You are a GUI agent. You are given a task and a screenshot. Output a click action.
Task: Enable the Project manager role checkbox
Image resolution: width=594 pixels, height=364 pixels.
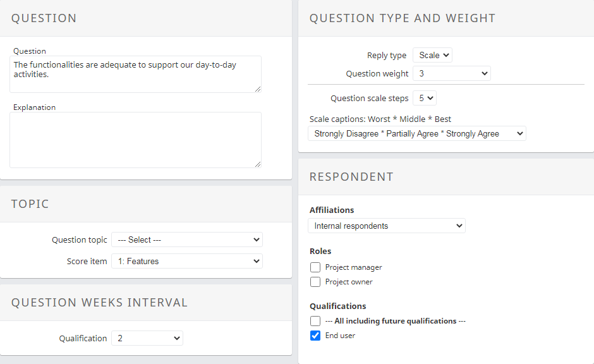coord(315,267)
